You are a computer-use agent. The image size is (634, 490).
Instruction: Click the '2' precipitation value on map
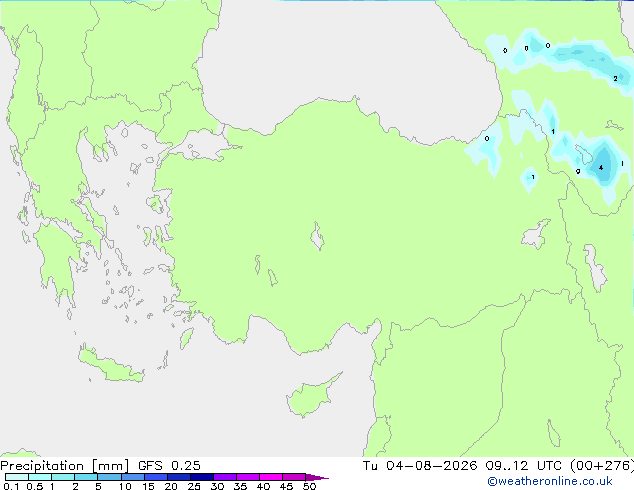coord(615,78)
